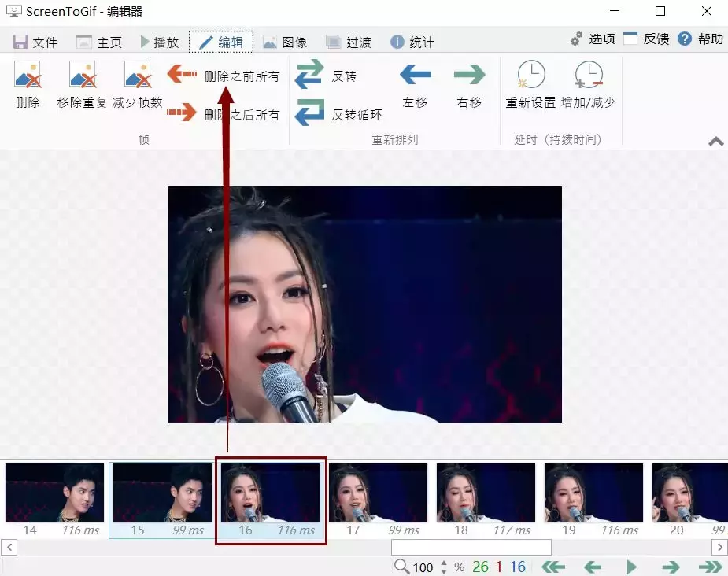Click the 减少帧数 reduce frame count icon
Screen dimensions: 728x576
[137, 74]
